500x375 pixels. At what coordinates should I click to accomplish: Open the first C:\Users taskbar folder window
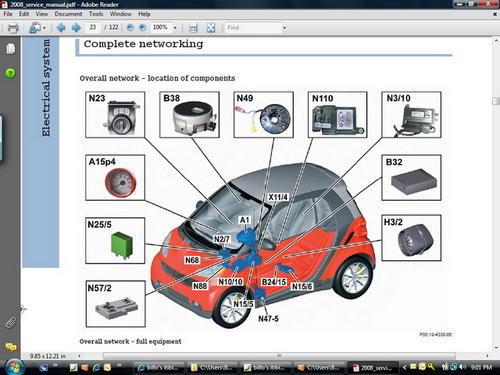[212, 368]
